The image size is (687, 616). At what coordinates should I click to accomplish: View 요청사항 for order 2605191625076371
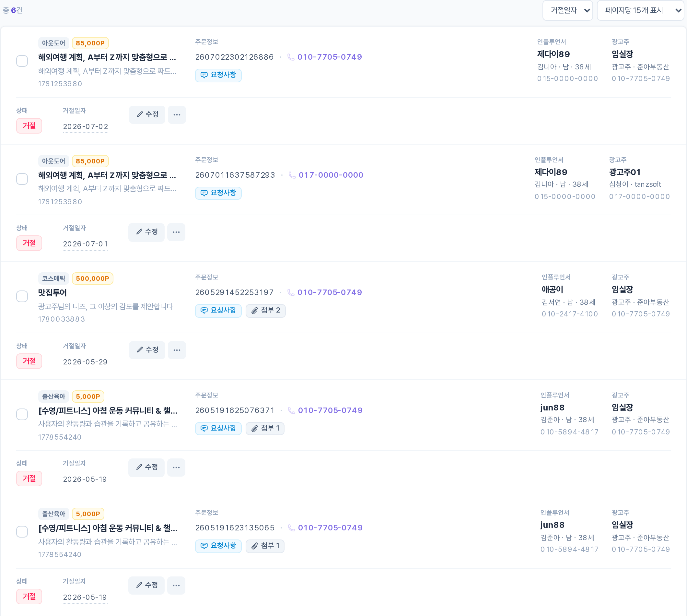218,428
